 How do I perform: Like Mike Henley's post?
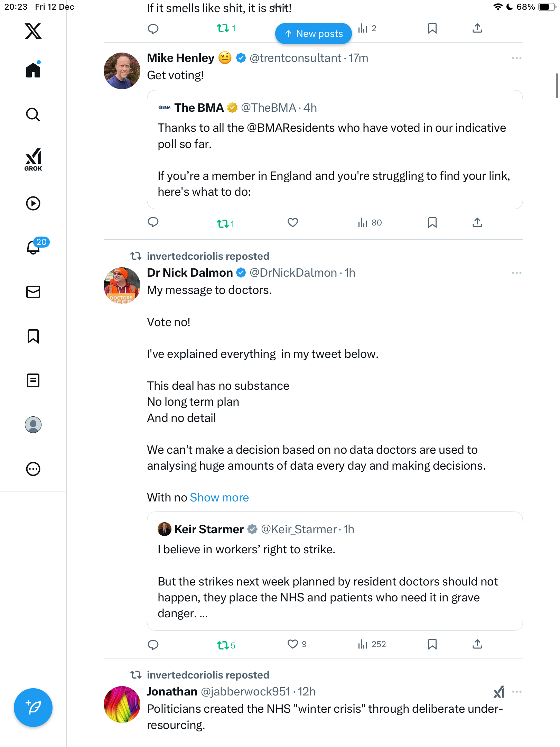click(292, 223)
